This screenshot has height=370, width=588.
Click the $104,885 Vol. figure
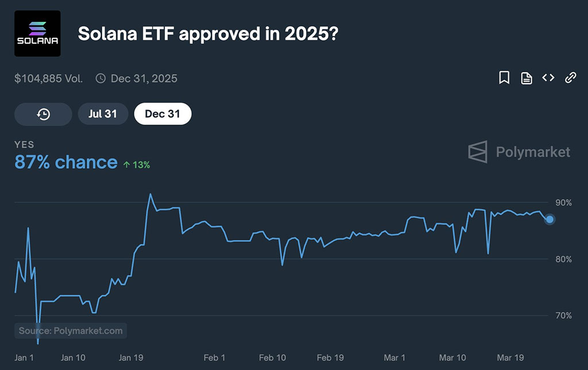pos(49,79)
